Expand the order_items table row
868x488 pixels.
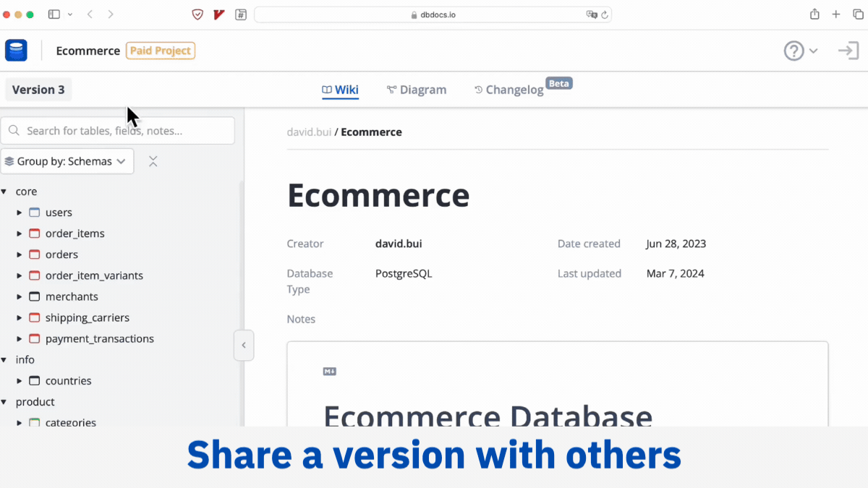click(20, 234)
